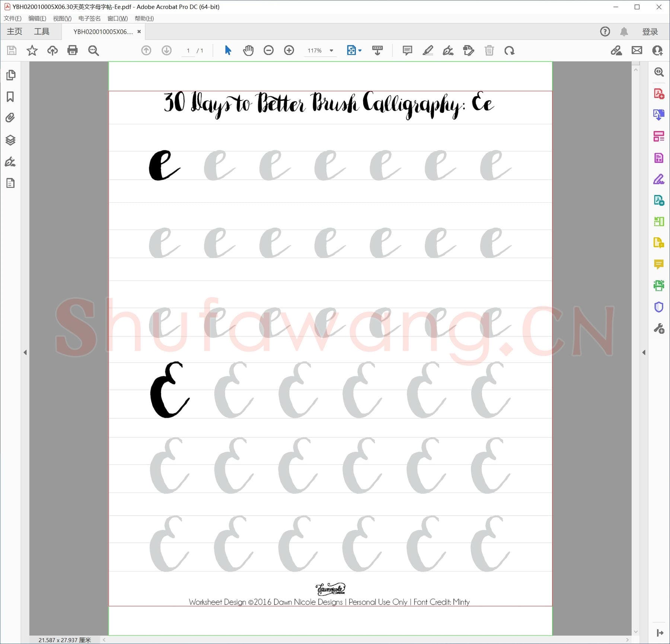This screenshot has width=670, height=644.
Task: Click the Print file icon
Action: click(73, 50)
